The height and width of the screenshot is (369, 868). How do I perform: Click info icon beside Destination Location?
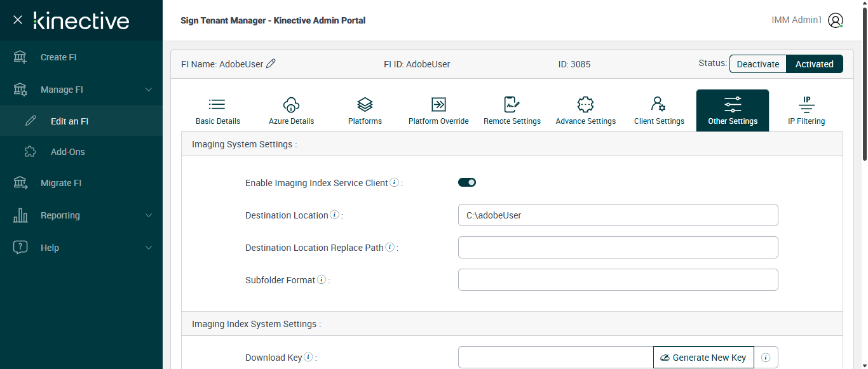[x=335, y=215]
